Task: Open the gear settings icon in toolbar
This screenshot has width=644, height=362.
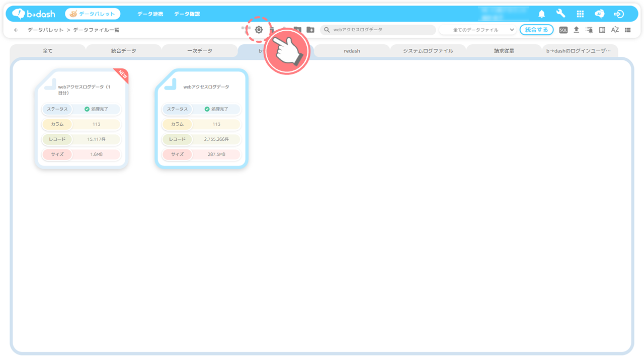Action: click(x=259, y=30)
